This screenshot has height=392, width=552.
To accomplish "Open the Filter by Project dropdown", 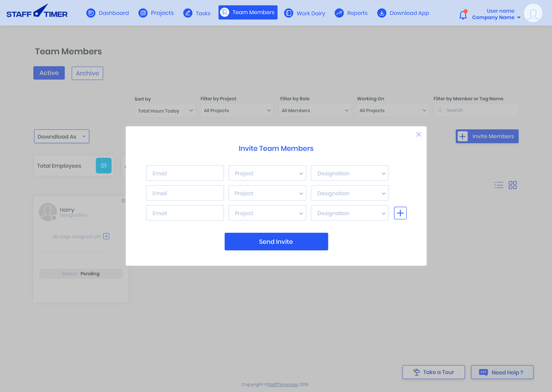I will pyautogui.click(x=237, y=110).
